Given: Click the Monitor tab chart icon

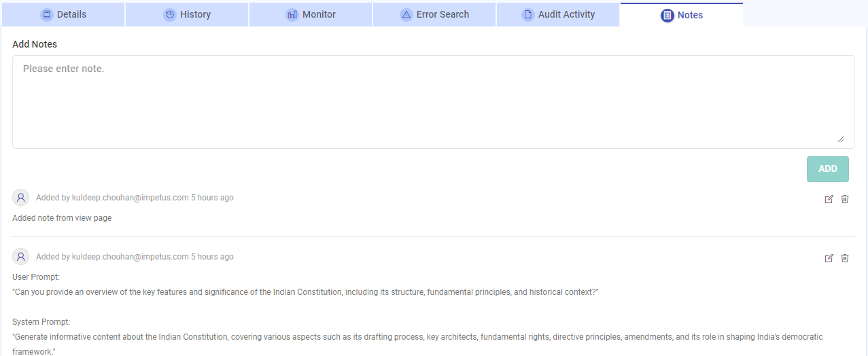Looking at the screenshot, I should click(292, 14).
